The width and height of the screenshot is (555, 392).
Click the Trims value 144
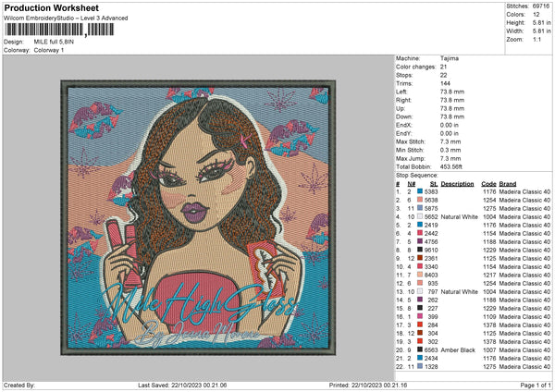(445, 83)
